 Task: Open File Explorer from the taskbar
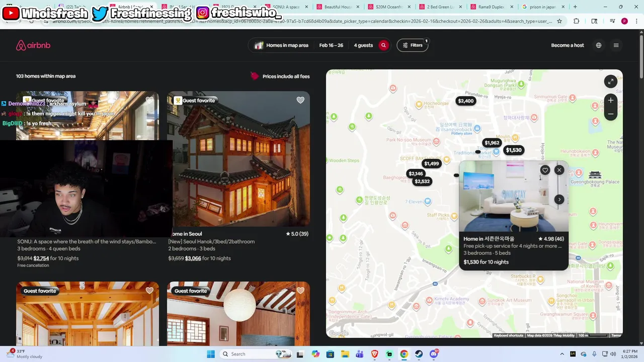point(345,354)
